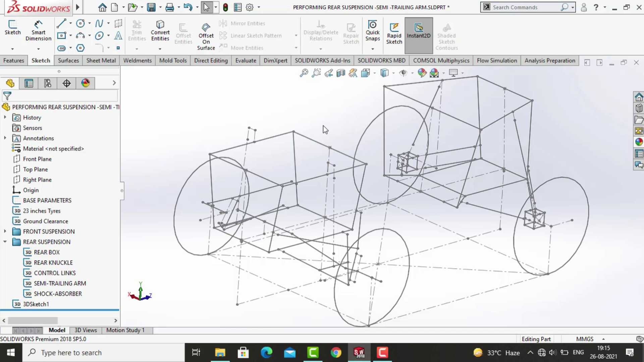Click the Search Commands field
The image size is (644, 362).
click(x=525, y=7)
